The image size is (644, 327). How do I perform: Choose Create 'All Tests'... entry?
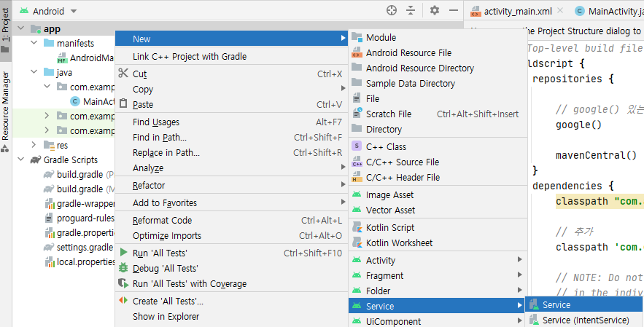(x=232, y=302)
